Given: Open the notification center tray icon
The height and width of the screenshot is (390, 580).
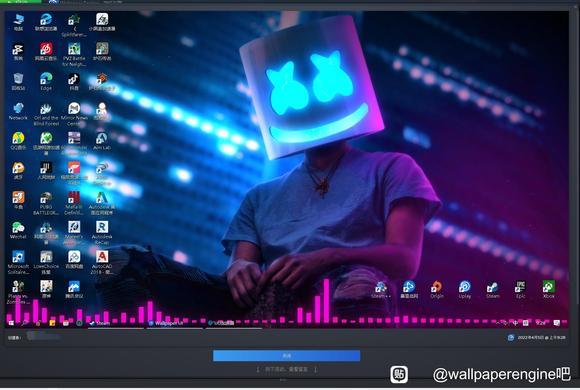Looking at the screenshot, I should [557, 323].
